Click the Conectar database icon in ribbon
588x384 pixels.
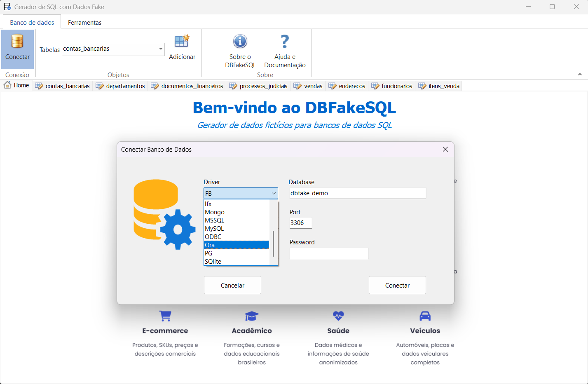tap(17, 41)
